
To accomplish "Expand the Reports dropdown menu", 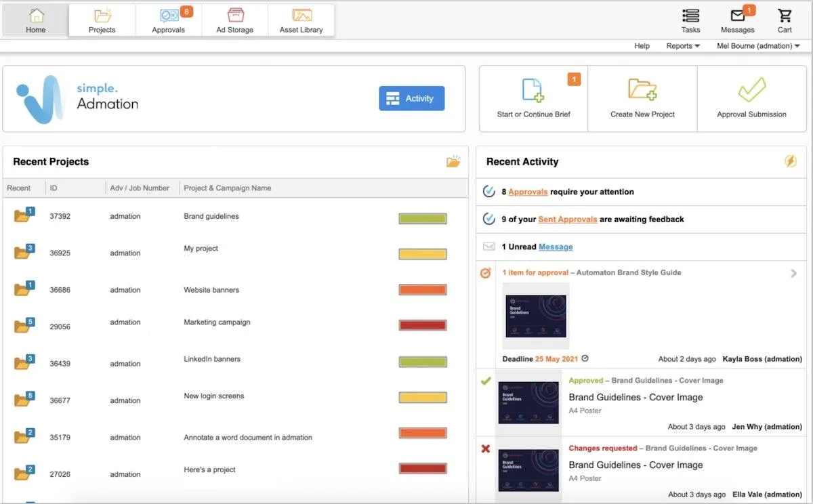I will 683,46.
